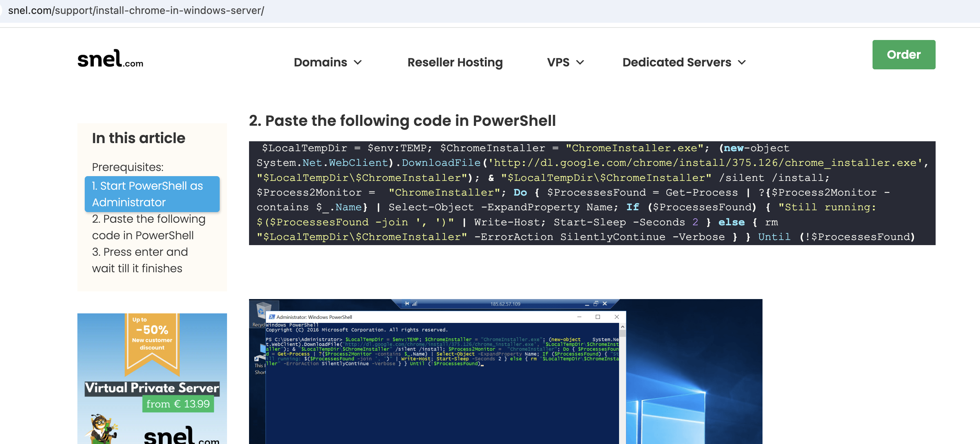Click the PowerShell icon in screenshot title bar
Image resolution: width=980 pixels, height=444 pixels.
tap(272, 317)
